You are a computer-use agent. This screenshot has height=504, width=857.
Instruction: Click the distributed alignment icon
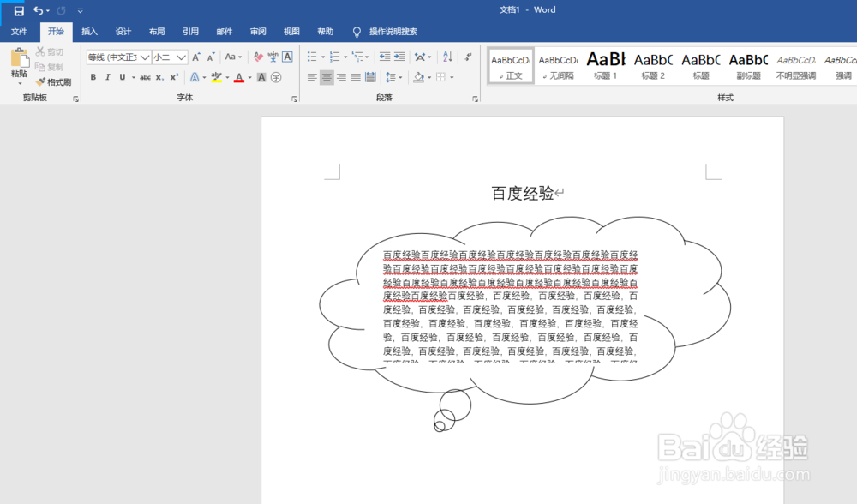pos(370,78)
